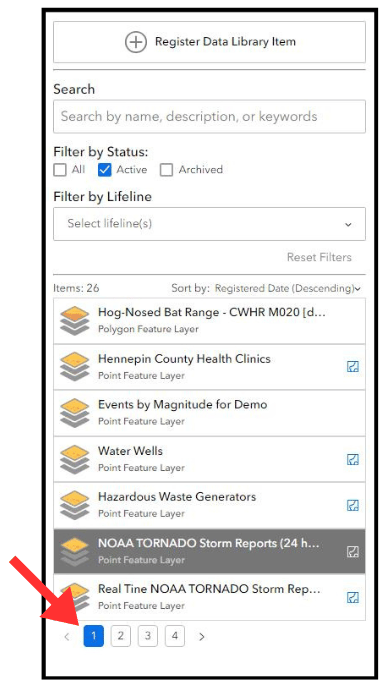Select the Water Wells item
This screenshot has width=387, height=687.
(209, 460)
